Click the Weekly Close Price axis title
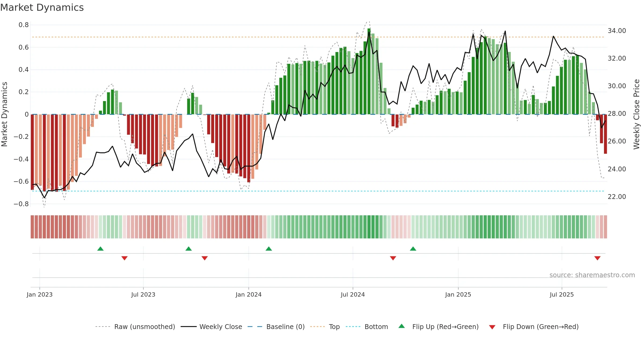 (x=636, y=114)
